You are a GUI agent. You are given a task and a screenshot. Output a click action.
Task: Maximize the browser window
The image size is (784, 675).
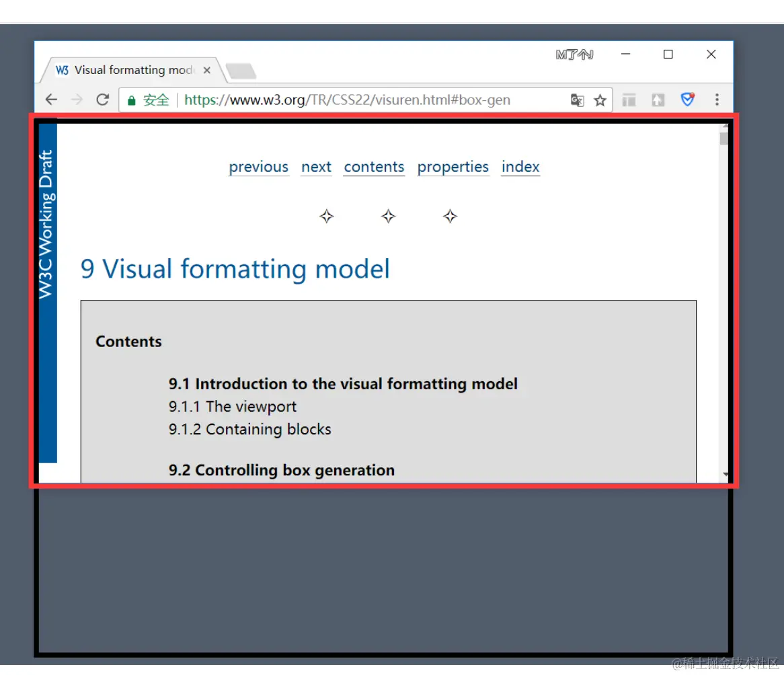coord(668,54)
